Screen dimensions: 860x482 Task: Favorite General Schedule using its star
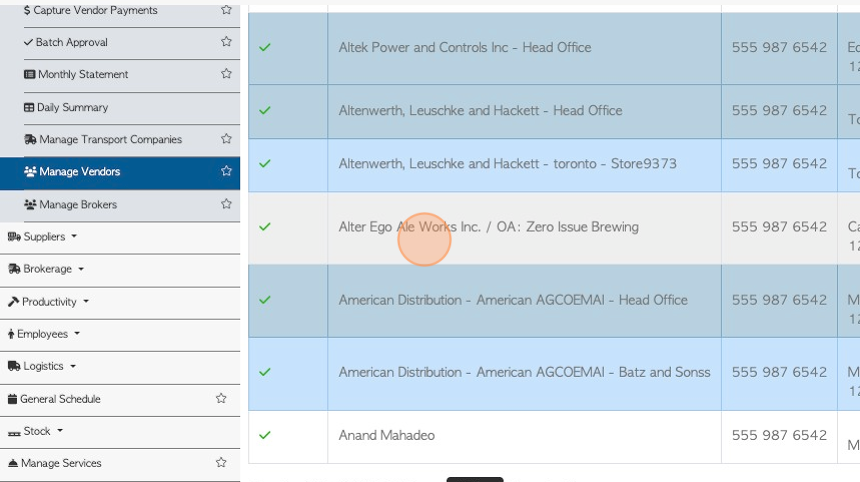[221, 399]
